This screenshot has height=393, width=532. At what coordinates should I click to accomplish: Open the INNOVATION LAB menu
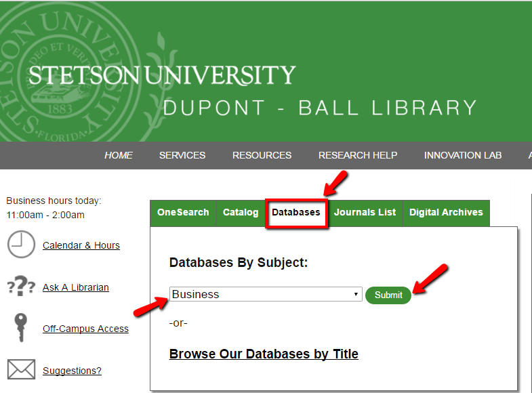(x=463, y=155)
